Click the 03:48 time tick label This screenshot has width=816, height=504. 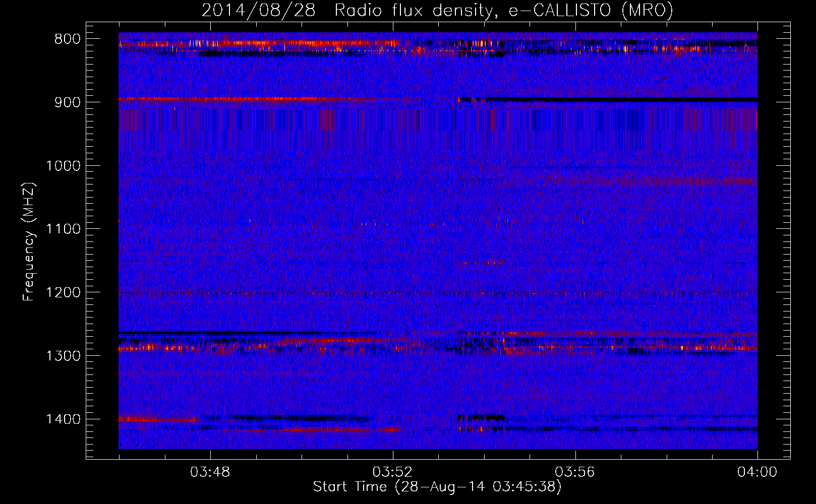(210, 472)
